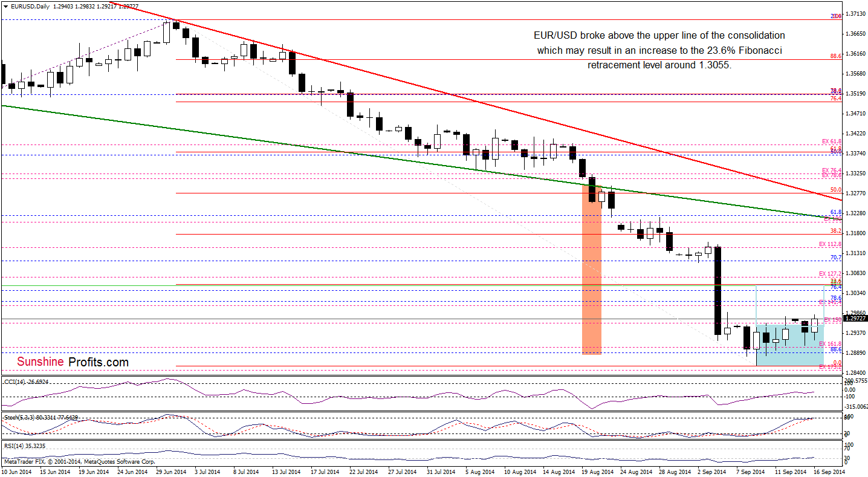The height and width of the screenshot is (477, 868).
Task: Select the EUR/USD breakout annotation text
Action: coord(661,50)
